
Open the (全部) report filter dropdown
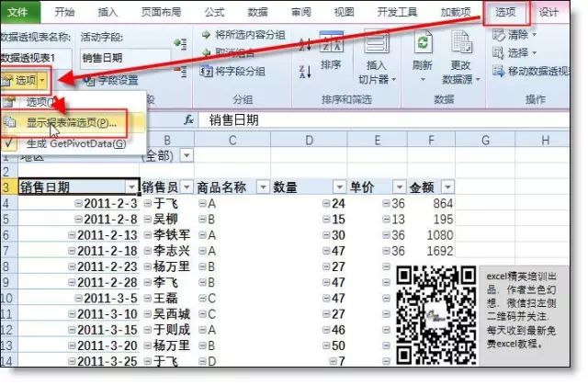(187, 154)
